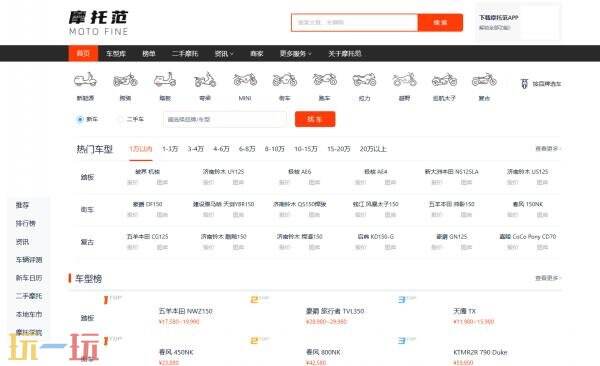Viewport: 600px width, 366px height.
Task: Open 二手摩托 in the navigation bar
Action: tap(185, 54)
